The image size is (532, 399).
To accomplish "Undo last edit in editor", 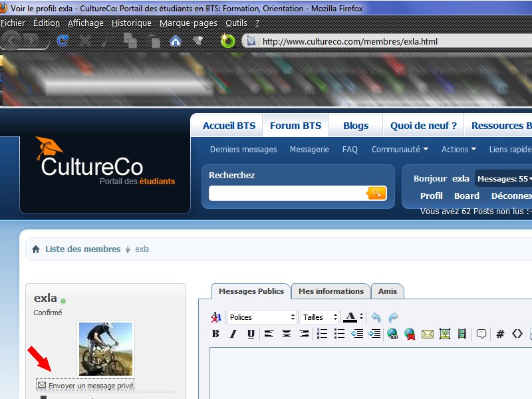I will (376, 317).
